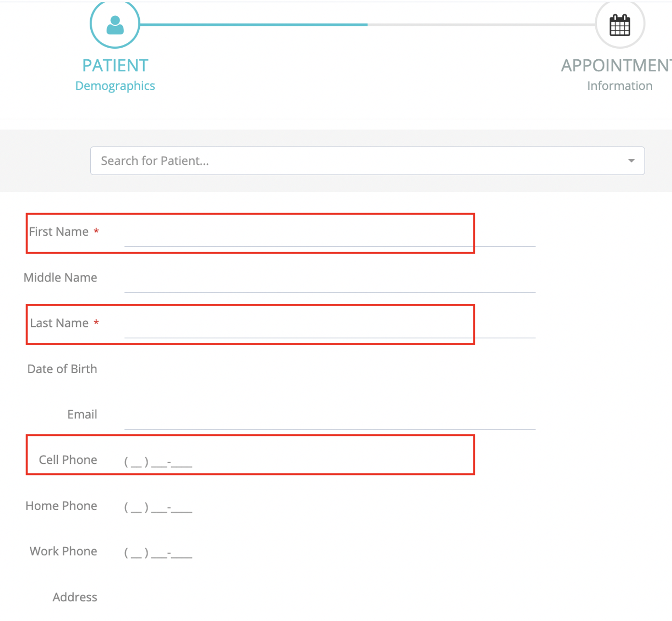The width and height of the screenshot is (672, 621).
Task: Click the Work Phone number field
Action: [x=159, y=553]
